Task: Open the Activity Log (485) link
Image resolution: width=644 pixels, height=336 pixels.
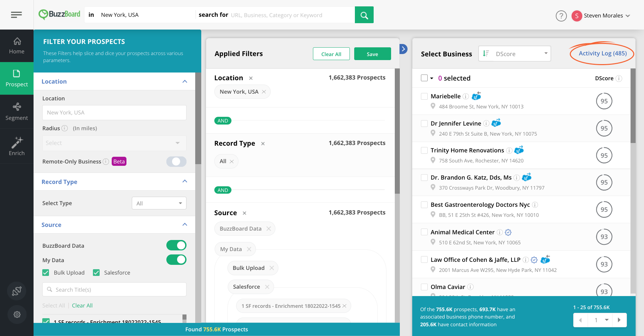Action: [x=603, y=53]
